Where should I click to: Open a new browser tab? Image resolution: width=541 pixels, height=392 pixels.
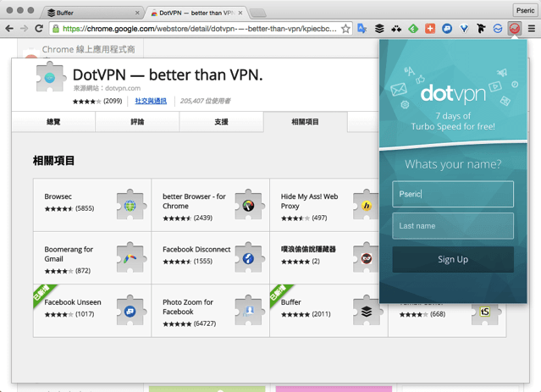click(257, 14)
